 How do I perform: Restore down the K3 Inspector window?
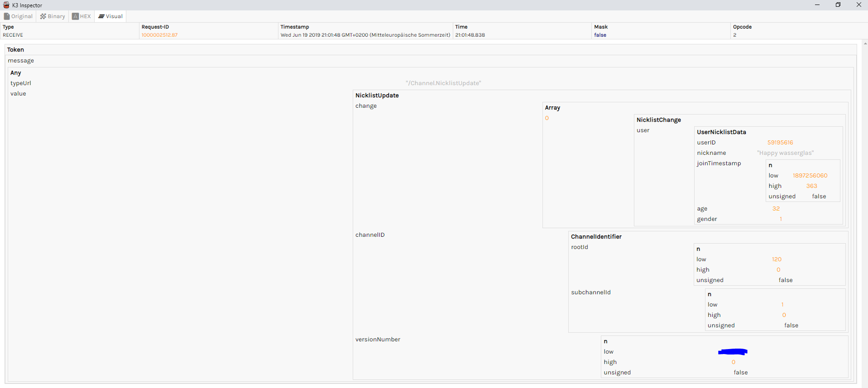[x=838, y=5]
